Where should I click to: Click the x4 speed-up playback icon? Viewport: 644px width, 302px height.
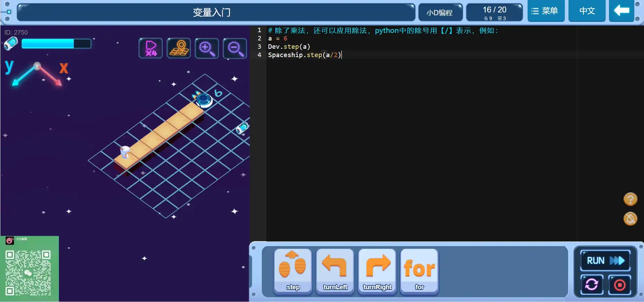[x=151, y=48]
